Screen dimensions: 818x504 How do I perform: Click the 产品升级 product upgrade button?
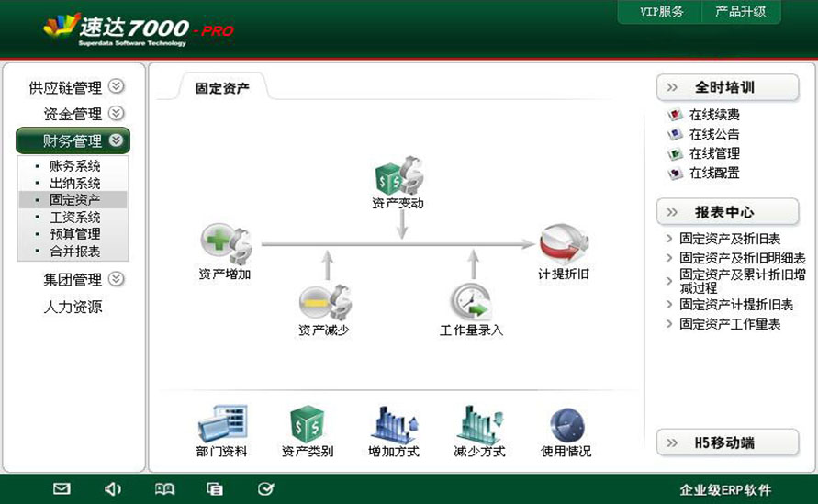(741, 12)
